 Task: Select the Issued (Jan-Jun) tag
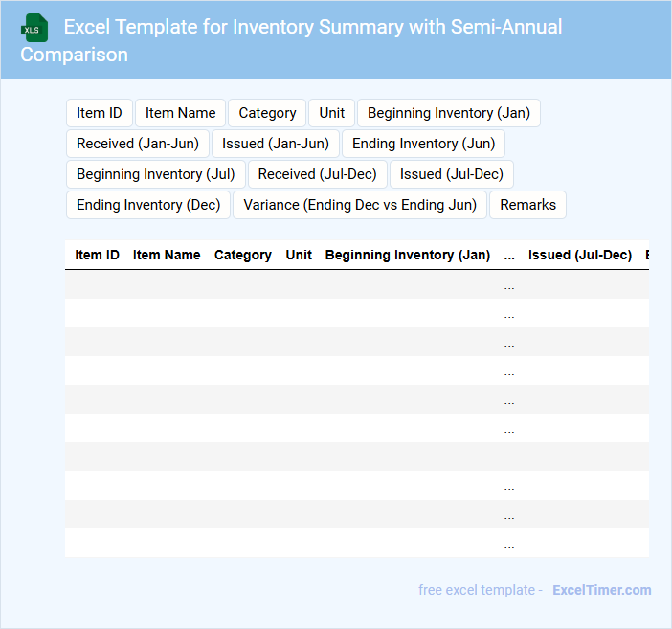pos(276,144)
